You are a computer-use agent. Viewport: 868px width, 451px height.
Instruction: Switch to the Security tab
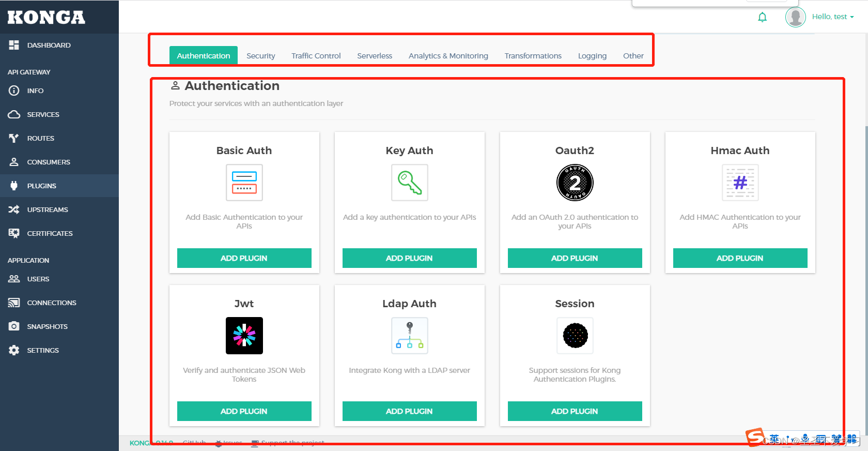[261, 55]
